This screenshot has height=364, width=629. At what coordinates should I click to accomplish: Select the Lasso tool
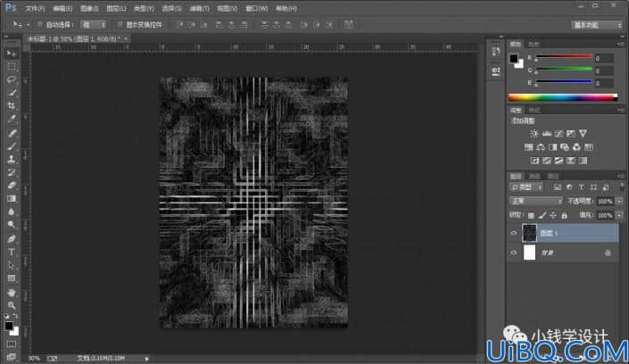(12, 79)
